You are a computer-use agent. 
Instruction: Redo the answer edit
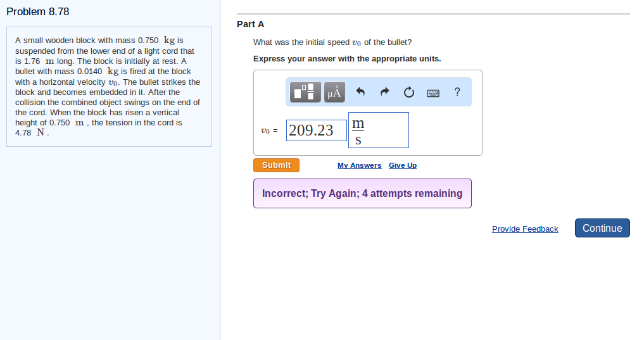tap(384, 92)
